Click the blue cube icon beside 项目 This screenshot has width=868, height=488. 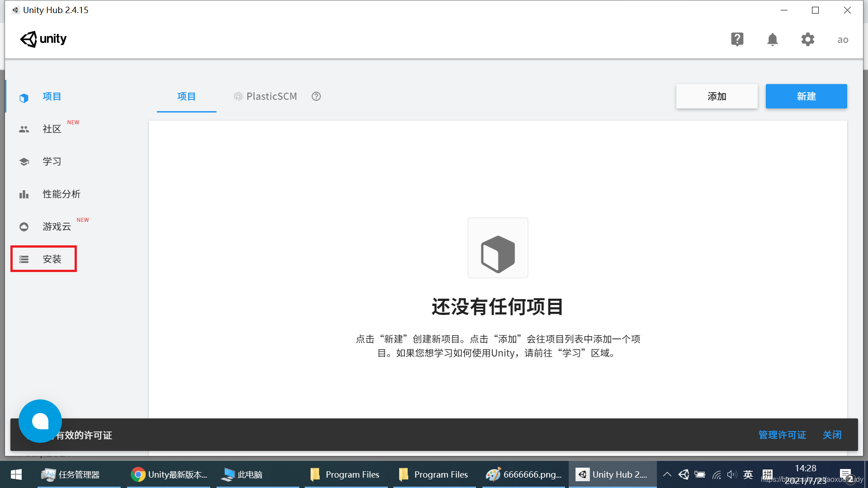click(24, 98)
